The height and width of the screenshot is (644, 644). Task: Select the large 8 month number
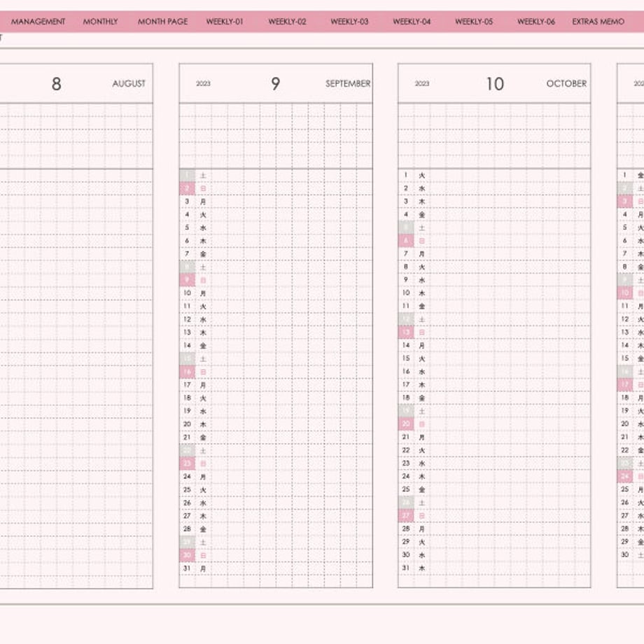[57, 84]
